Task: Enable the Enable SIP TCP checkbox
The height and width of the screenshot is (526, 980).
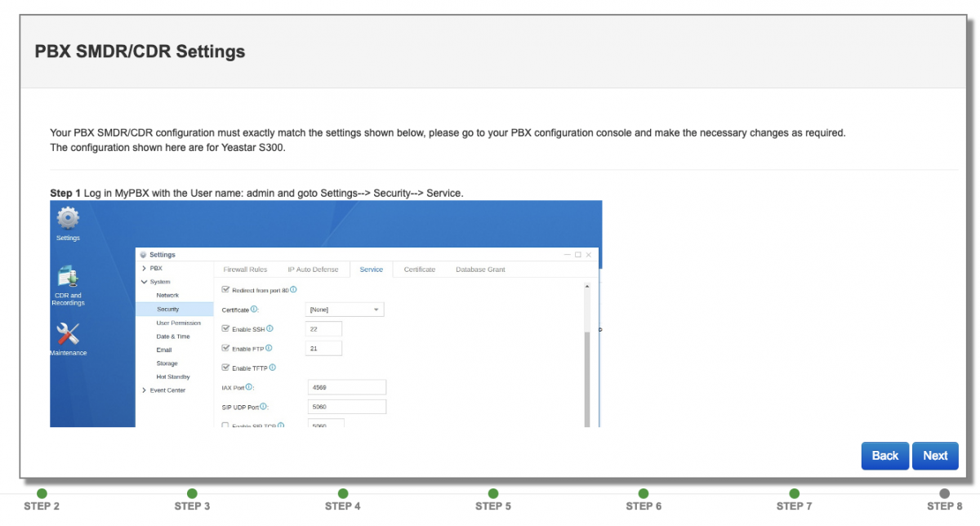Action: (224, 425)
